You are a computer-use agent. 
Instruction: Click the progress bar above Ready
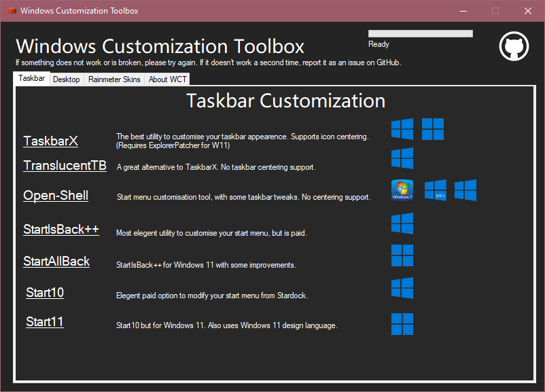420,33
